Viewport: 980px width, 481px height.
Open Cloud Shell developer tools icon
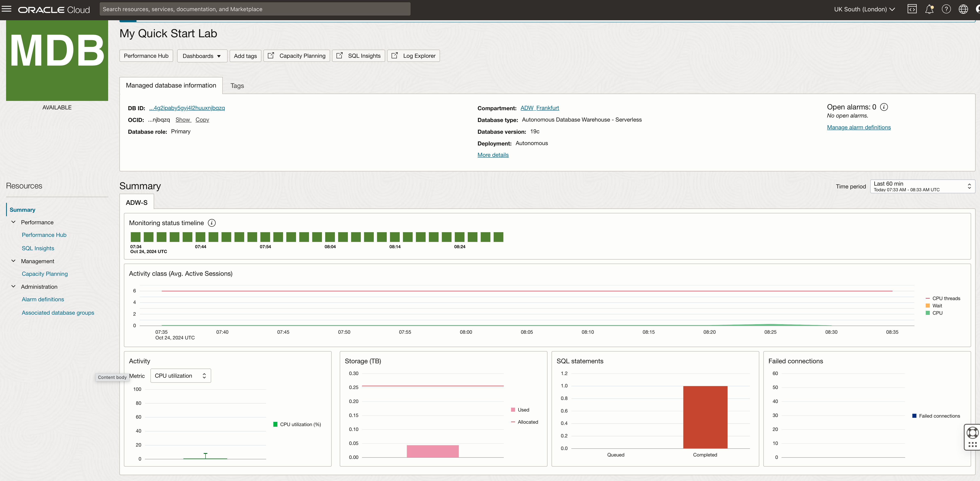(912, 9)
